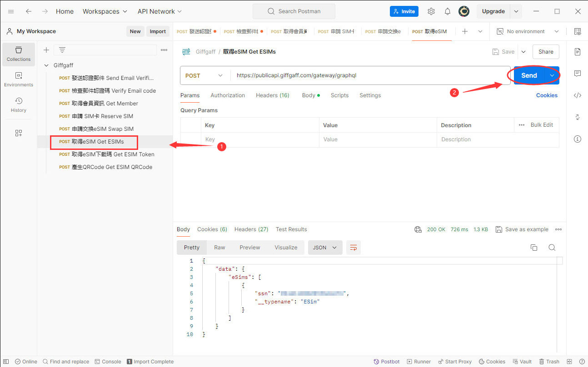Viewport: 588px width, 367px height.
Task: Open the Collections sidebar panel
Action: click(19, 54)
